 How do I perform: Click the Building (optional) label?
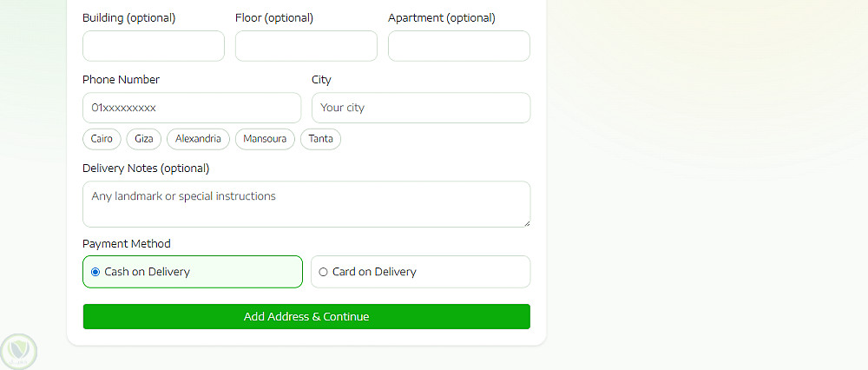128,18
